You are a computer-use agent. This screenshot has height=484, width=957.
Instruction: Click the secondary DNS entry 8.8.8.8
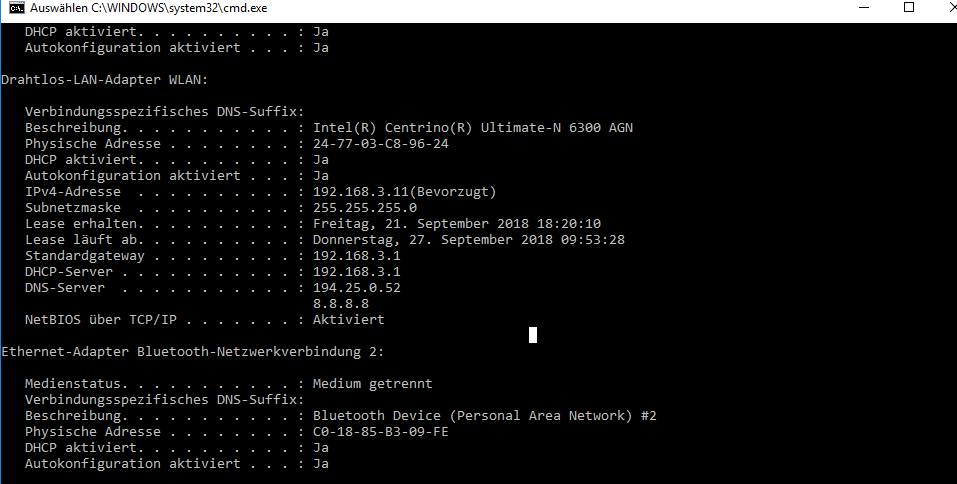[x=341, y=303]
